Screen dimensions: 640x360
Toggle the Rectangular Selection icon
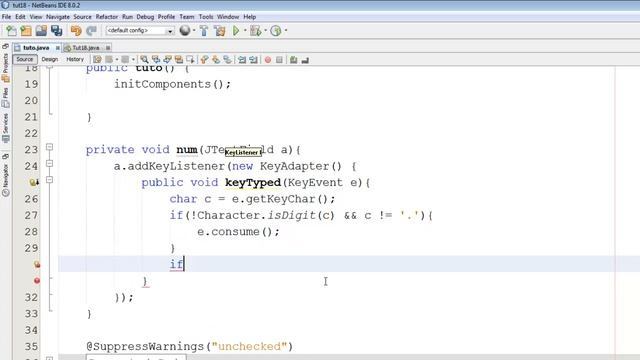[x=190, y=60]
